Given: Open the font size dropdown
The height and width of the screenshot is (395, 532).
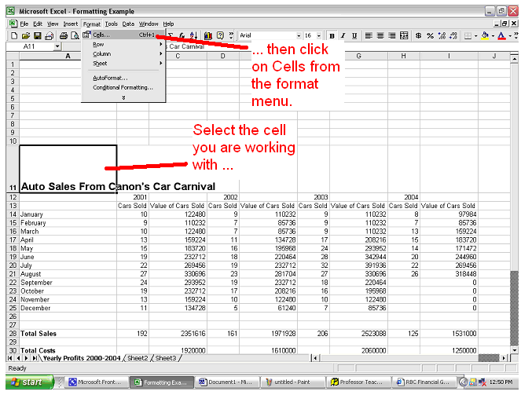Looking at the screenshot, I should 320,35.
